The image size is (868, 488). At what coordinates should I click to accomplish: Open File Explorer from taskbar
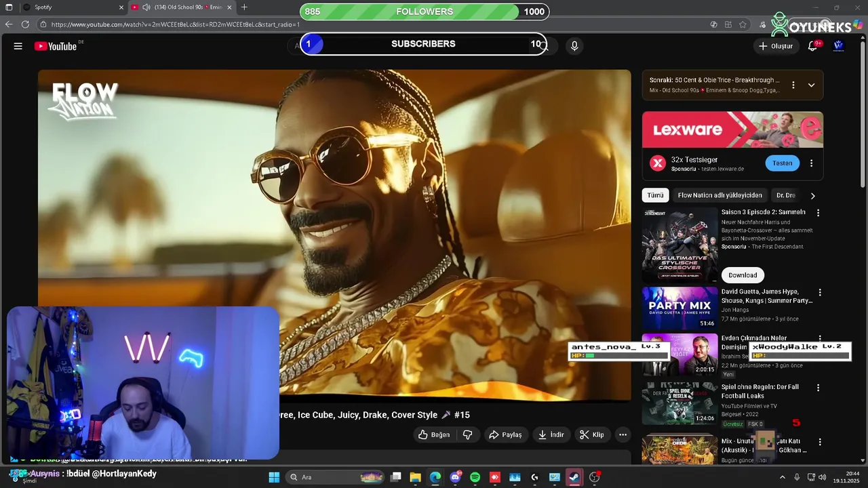click(x=416, y=477)
